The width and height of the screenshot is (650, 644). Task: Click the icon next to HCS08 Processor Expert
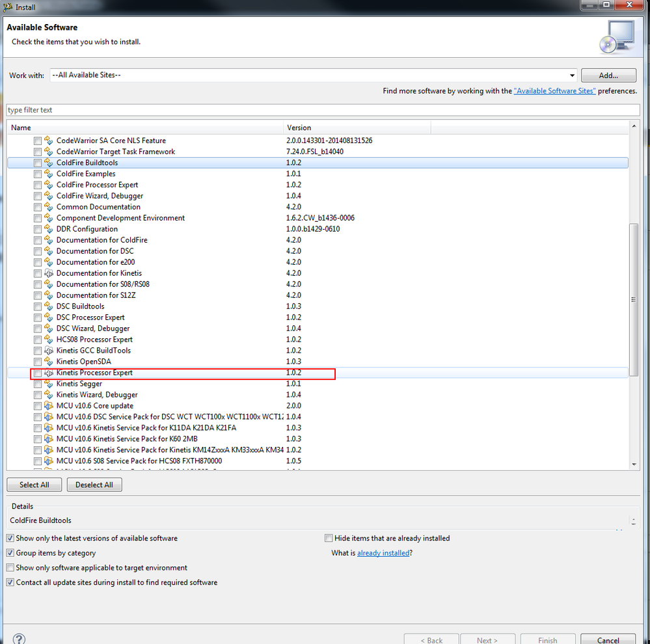(x=49, y=340)
